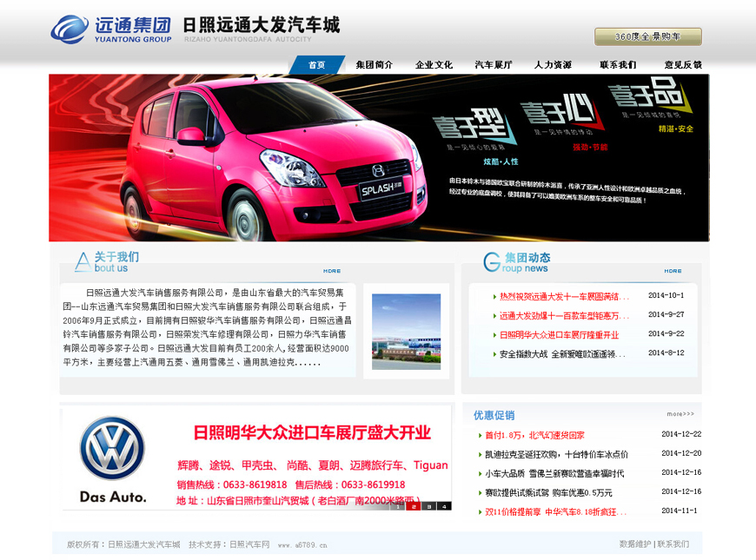Click the 关于我们 company description paragraph

pyautogui.click(x=207, y=327)
